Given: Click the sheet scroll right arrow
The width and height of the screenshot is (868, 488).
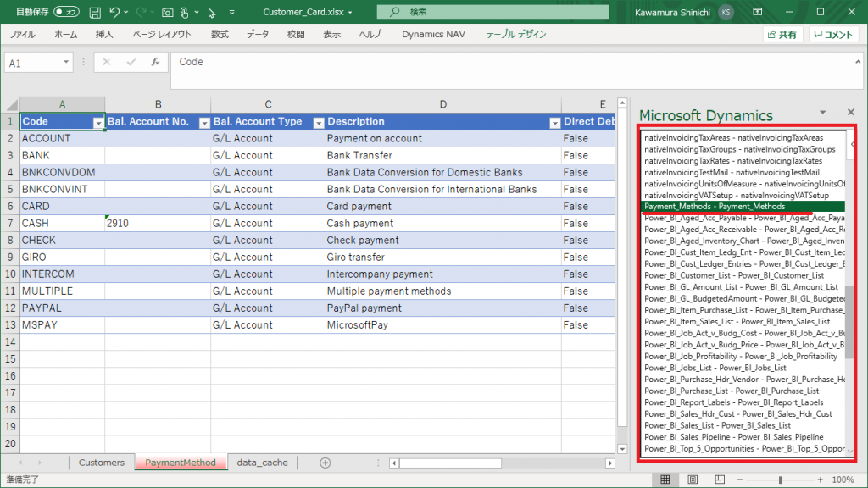Looking at the screenshot, I should point(40,463).
